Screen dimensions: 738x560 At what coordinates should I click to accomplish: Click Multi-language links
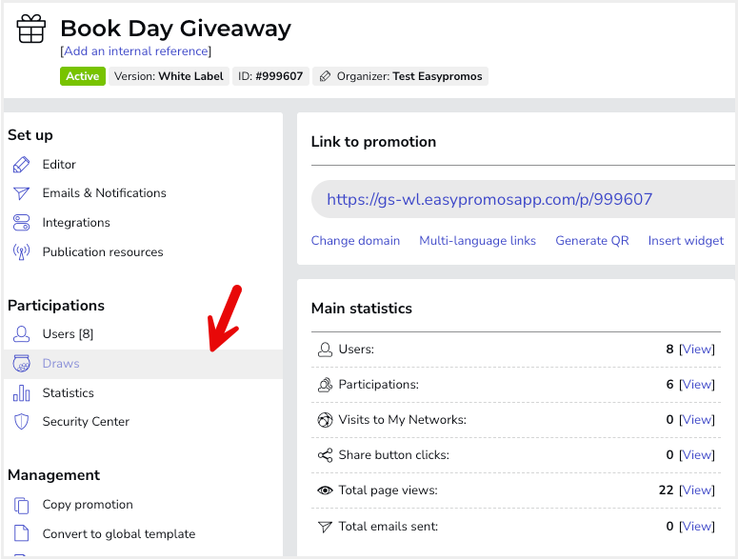click(x=477, y=240)
